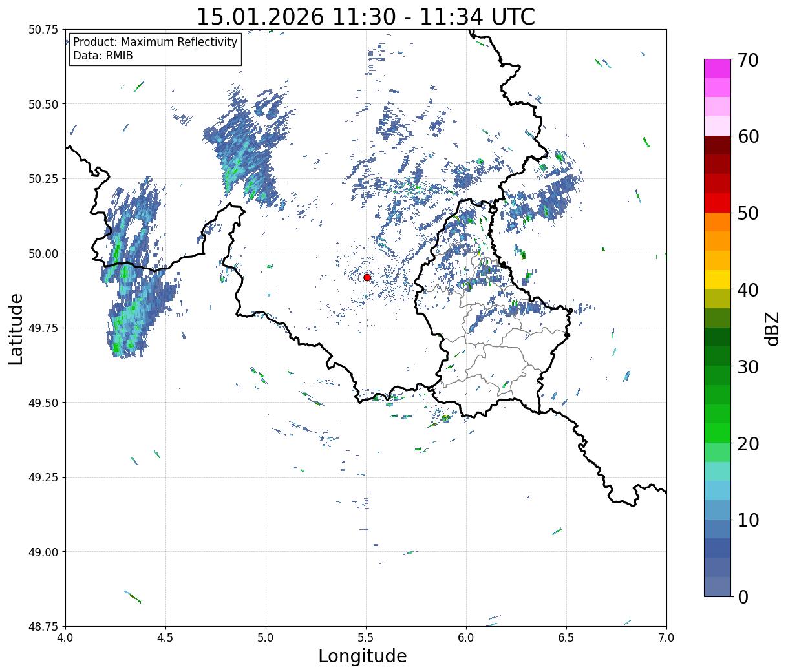Click the latitude tick label 49.25
788x672 pixels.
click(44, 478)
